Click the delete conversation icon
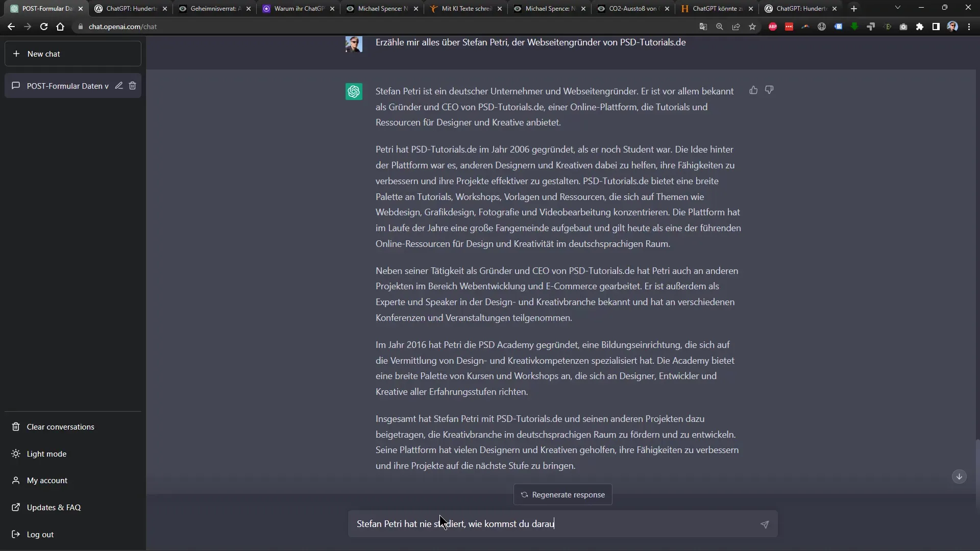This screenshot has width=980, height=551. (x=133, y=85)
